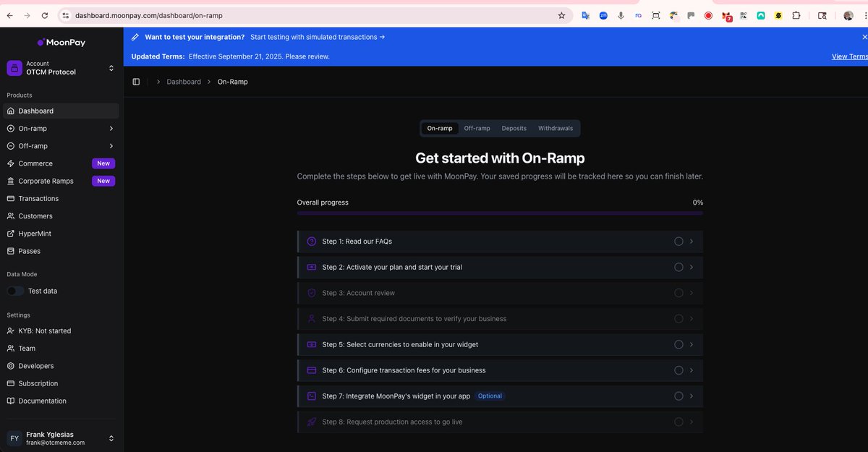Expand the Off-ramp sidebar chevron
The image size is (868, 452).
pyautogui.click(x=111, y=146)
